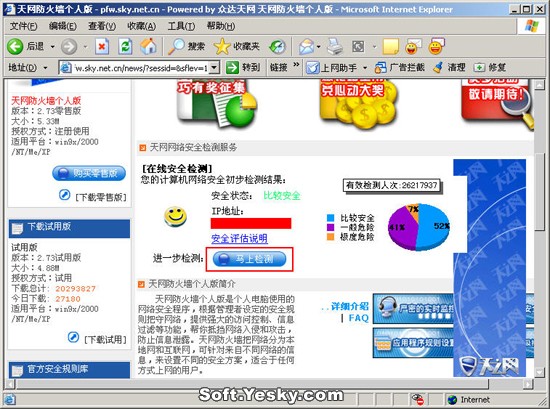Open the 收藏(A) menu
Viewport: 550px width, 409px height.
(141, 26)
